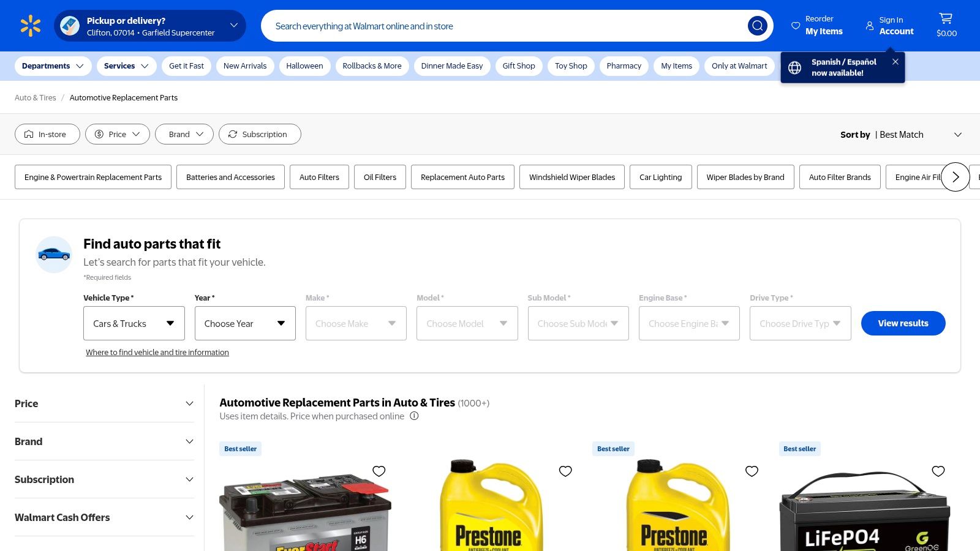Favorite the first Prestone coolant product
Image resolution: width=980 pixels, height=551 pixels.
565,471
